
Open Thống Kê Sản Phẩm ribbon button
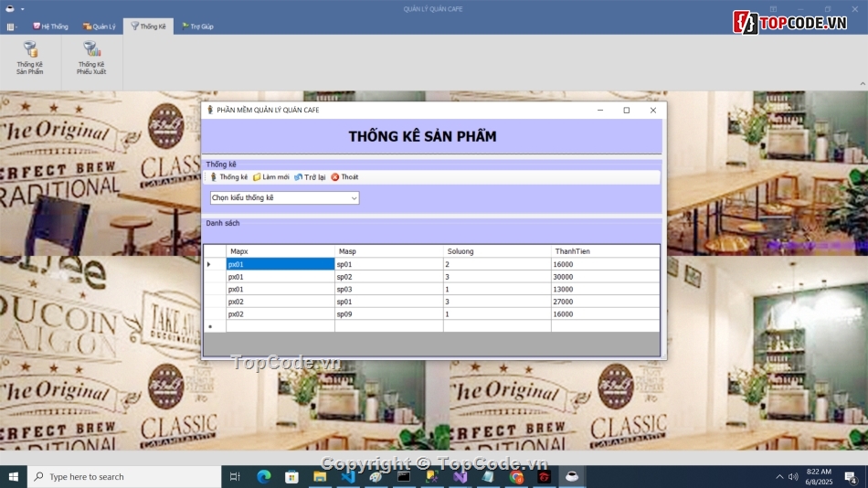coord(30,58)
